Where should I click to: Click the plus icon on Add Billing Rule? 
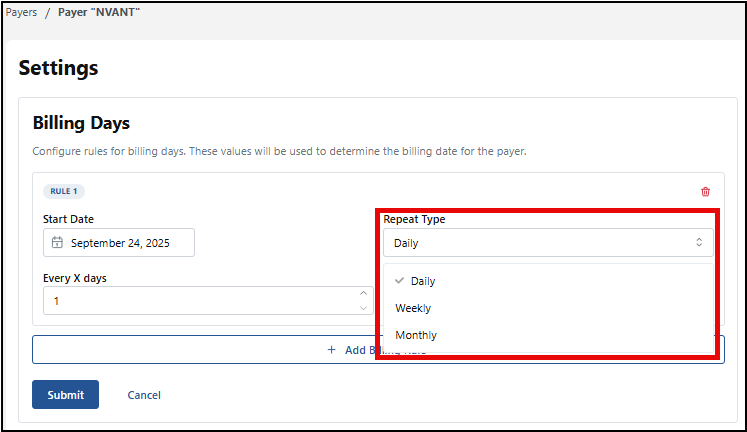(x=331, y=350)
